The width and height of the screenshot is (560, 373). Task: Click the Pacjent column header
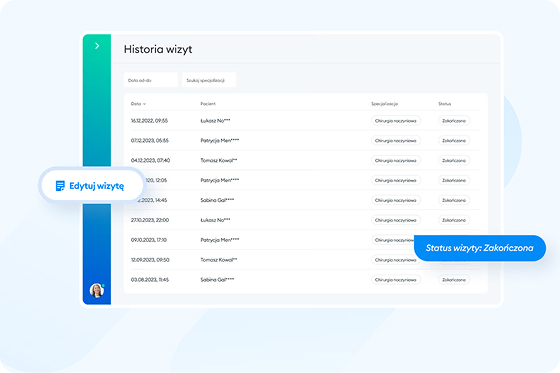[208, 104]
